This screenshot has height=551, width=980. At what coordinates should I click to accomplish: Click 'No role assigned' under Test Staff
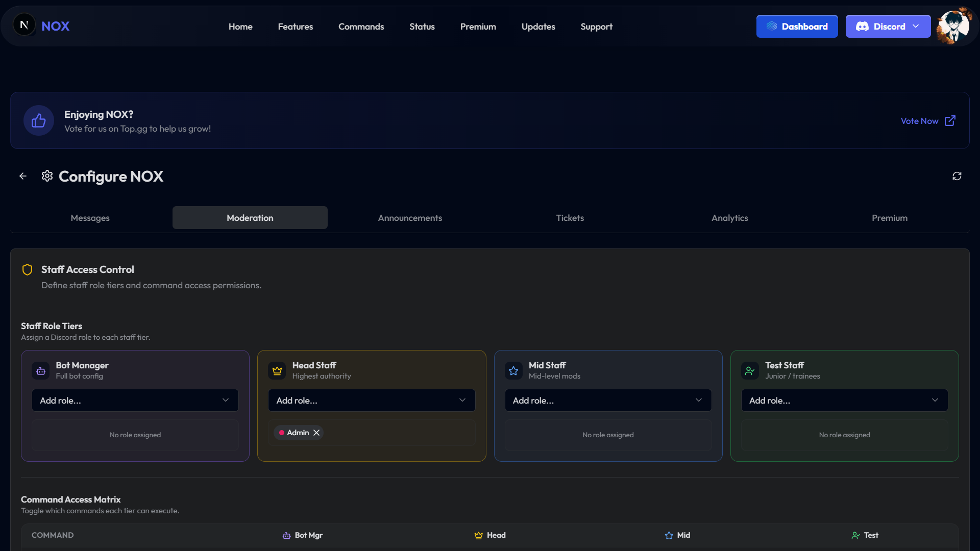point(844,435)
